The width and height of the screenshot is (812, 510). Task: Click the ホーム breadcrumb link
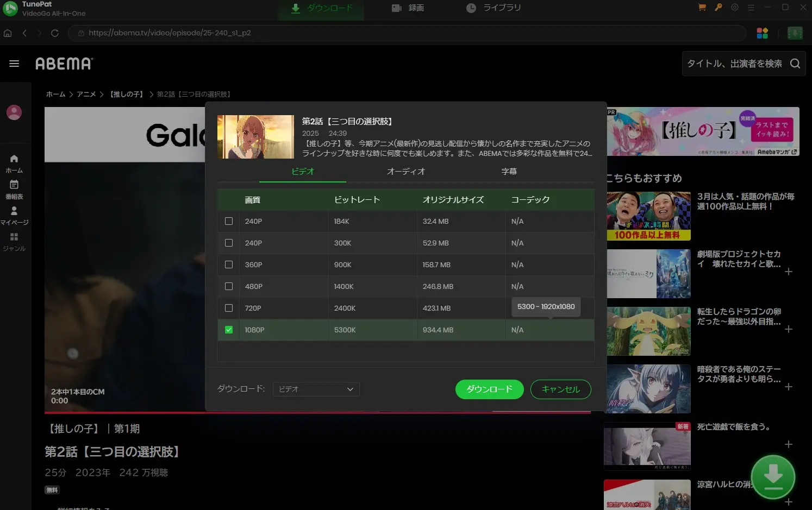click(x=56, y=95)
